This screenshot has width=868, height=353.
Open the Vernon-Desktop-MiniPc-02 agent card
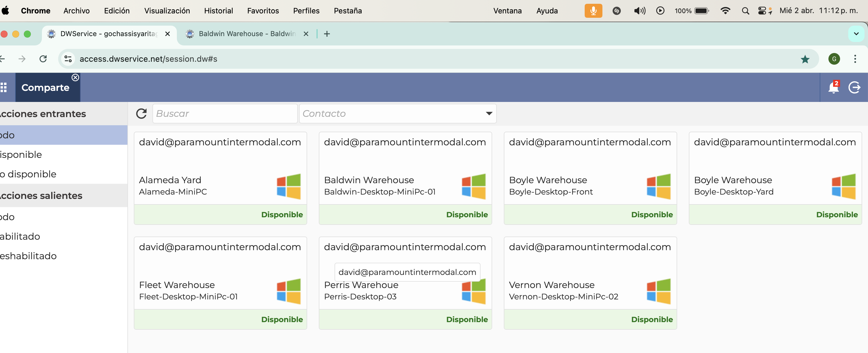click(x=590, y=283)
